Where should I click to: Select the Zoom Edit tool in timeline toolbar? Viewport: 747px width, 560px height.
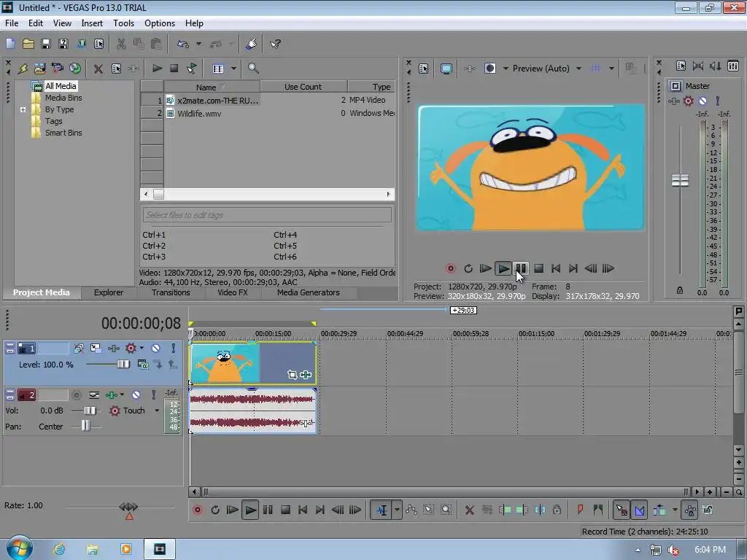click(446, 510)
